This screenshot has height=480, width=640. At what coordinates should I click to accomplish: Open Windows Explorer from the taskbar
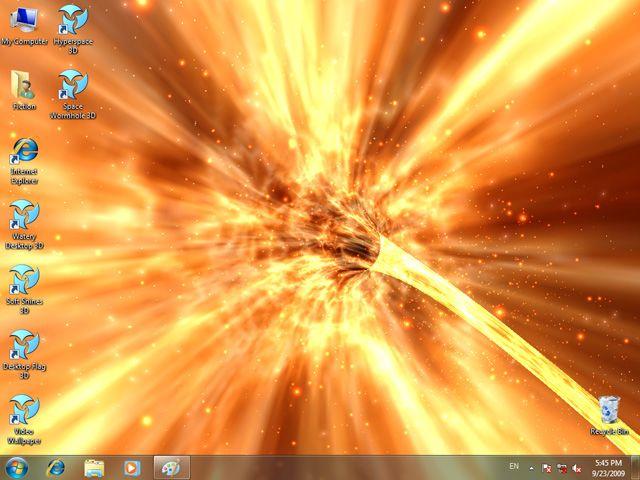tap(94, 468)
